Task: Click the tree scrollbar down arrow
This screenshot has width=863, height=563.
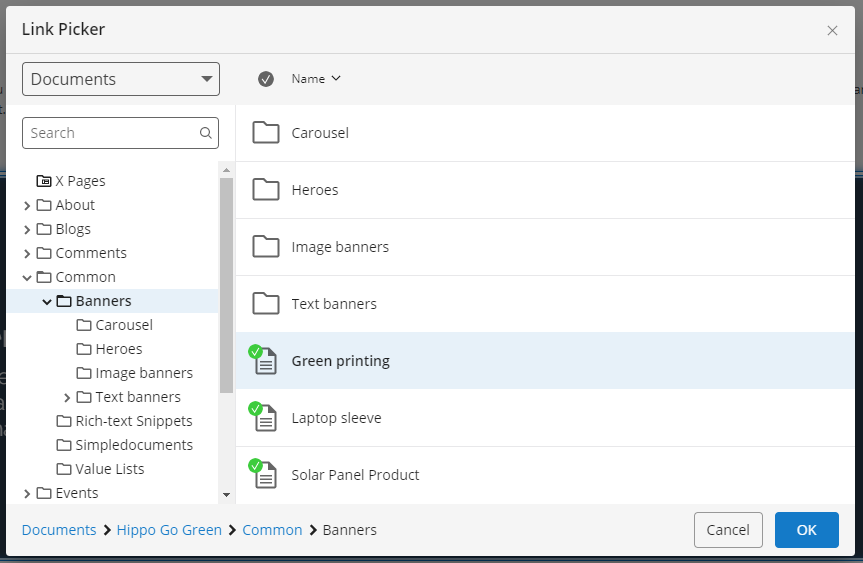Action: pyautogui.click(x=226, y=495)
